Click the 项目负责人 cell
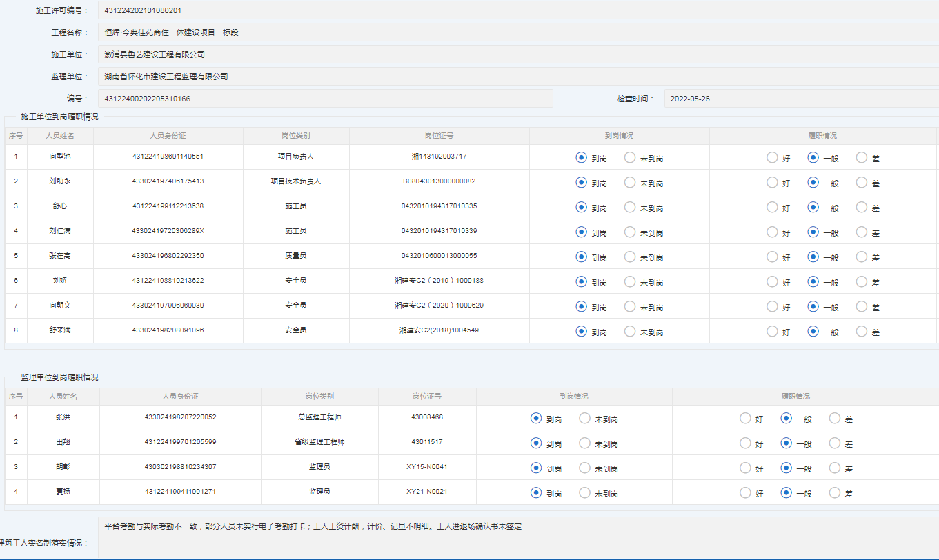This screenshot has height=560, width=939. [296, 157]
